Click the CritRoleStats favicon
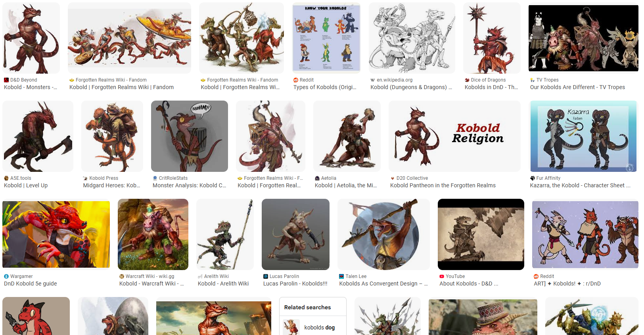Screen dimensions: 644x335 click(155, 178)
